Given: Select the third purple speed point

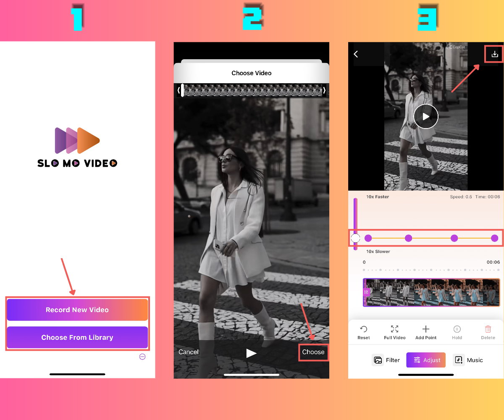Looking at the screenshot, I should pyautogui.click(x=454, y=238).
